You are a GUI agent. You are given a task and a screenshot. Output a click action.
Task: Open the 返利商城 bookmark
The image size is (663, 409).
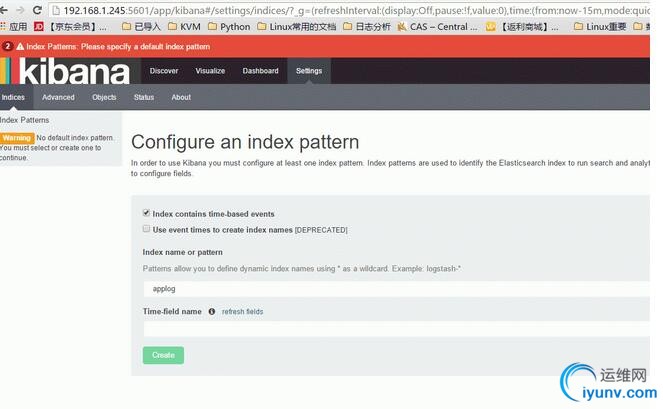(522, 27)
